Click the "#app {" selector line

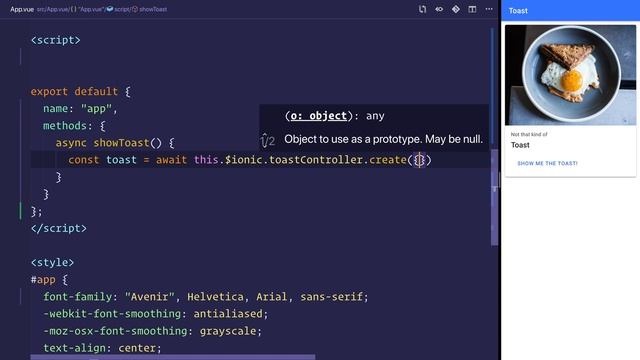coord(49,280)
